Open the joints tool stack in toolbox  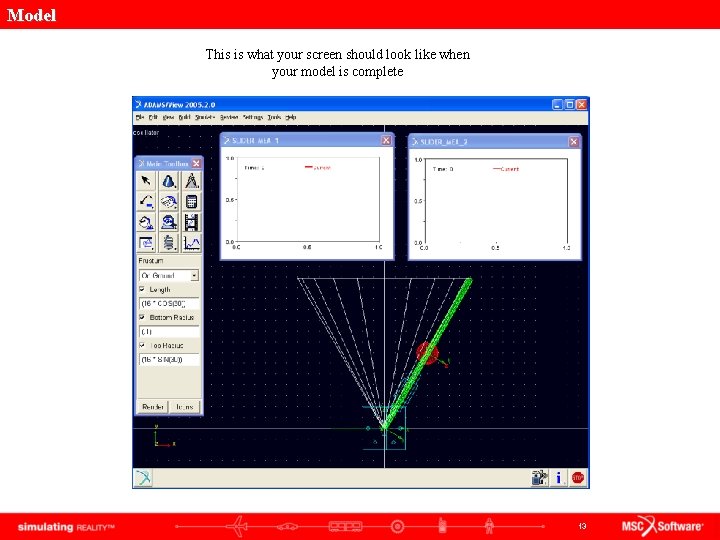point(169,202)
